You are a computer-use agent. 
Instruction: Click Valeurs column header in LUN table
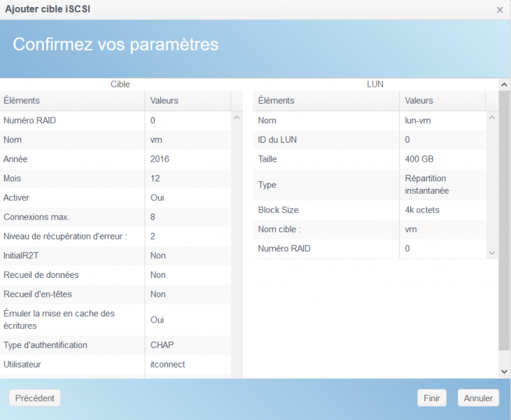[442, 100]
